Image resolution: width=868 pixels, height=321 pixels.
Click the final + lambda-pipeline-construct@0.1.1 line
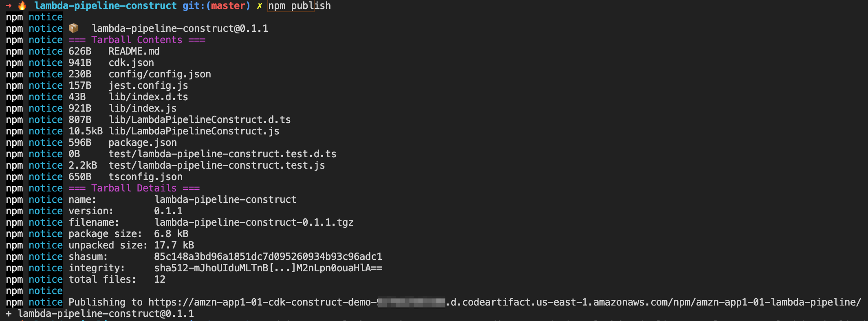pos(100,314)
